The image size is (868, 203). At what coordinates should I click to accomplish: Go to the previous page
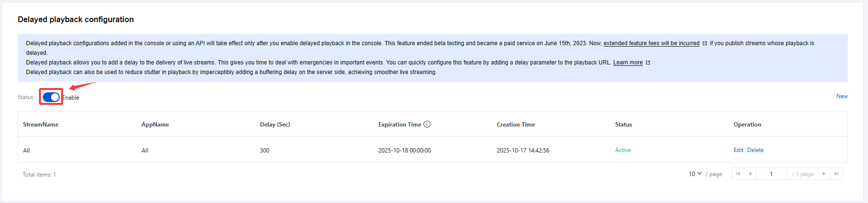(x=750, y=174)
